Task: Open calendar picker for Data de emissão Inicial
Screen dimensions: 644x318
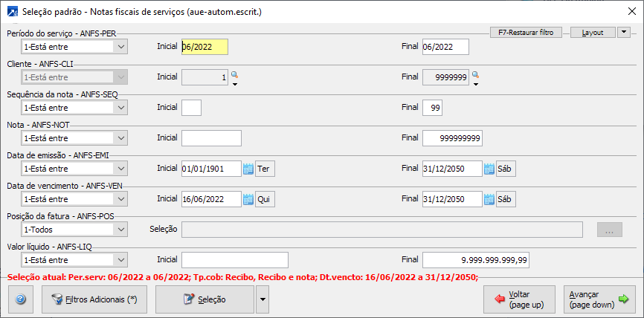Action: (x=248, y=169)
